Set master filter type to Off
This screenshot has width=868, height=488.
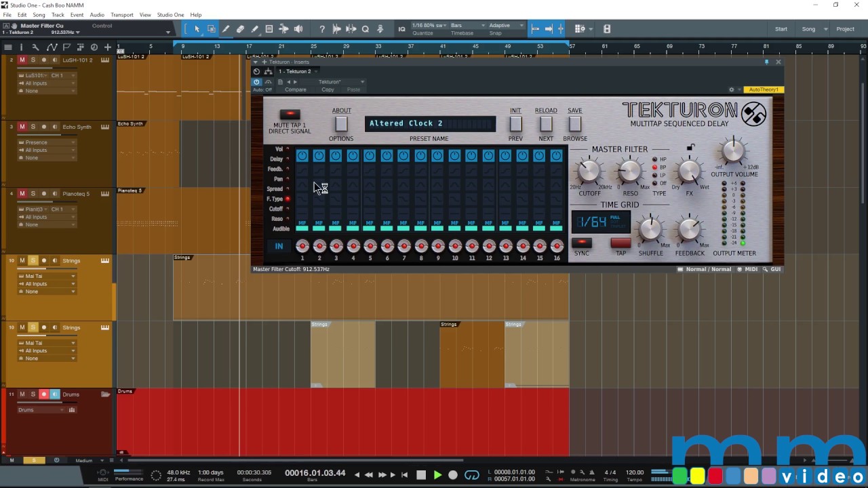(654, 184)
